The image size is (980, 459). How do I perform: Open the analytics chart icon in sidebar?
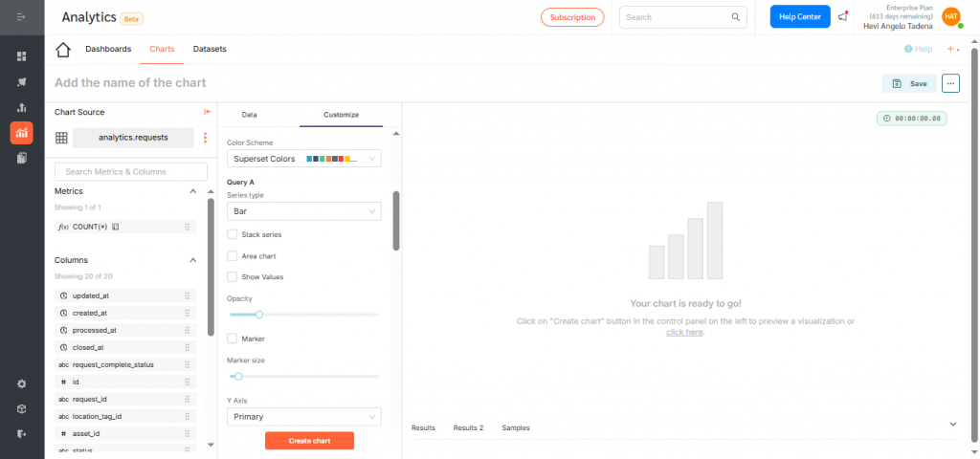(x=21, y=133)
